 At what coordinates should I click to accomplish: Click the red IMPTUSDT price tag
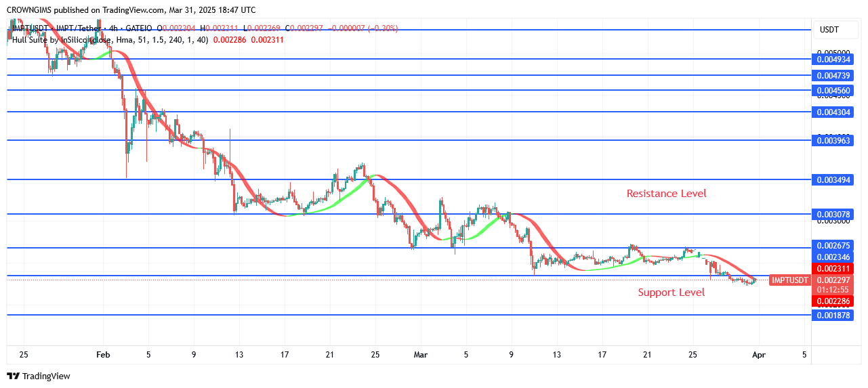click(790, 280)
